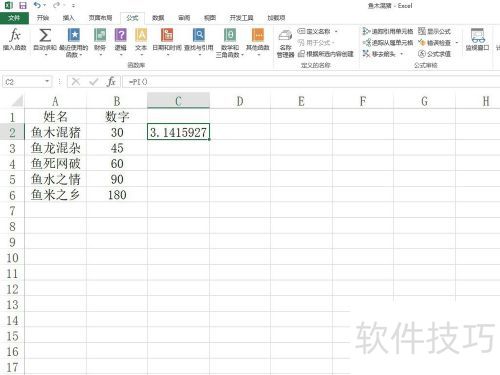Screen dimensions: 500x375
Task: Click Evaluate Formula button
Action: click(435, 54)
